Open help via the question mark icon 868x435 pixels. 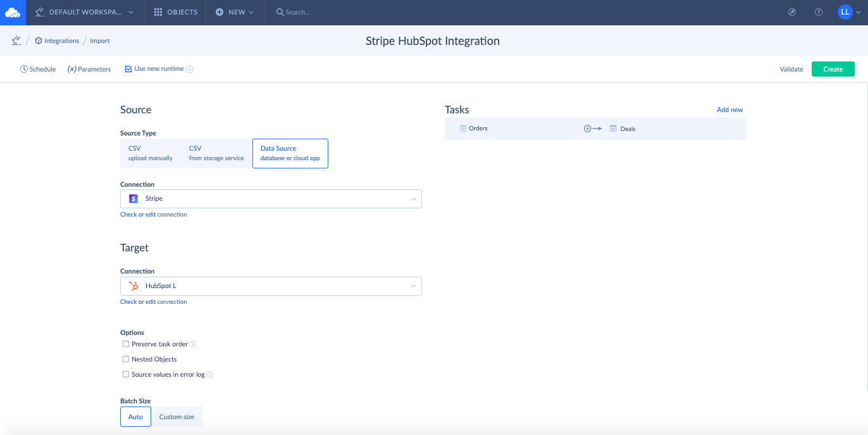point(818,11)
